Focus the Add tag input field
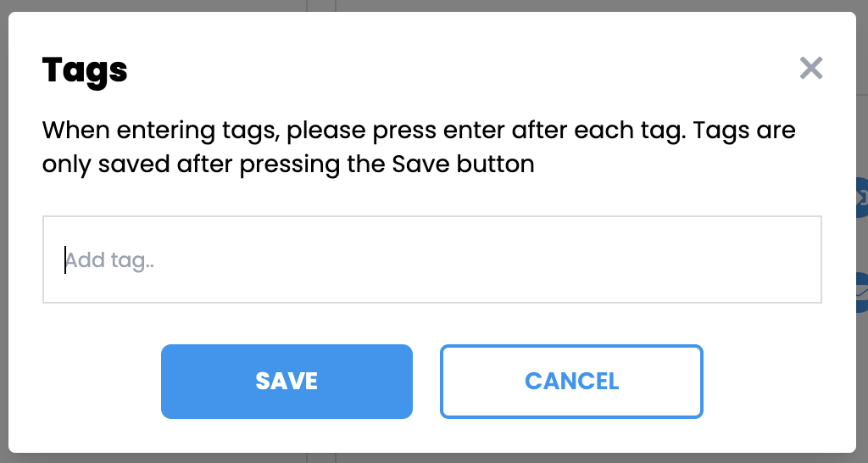Screen dimensions: 868x463 432,259
